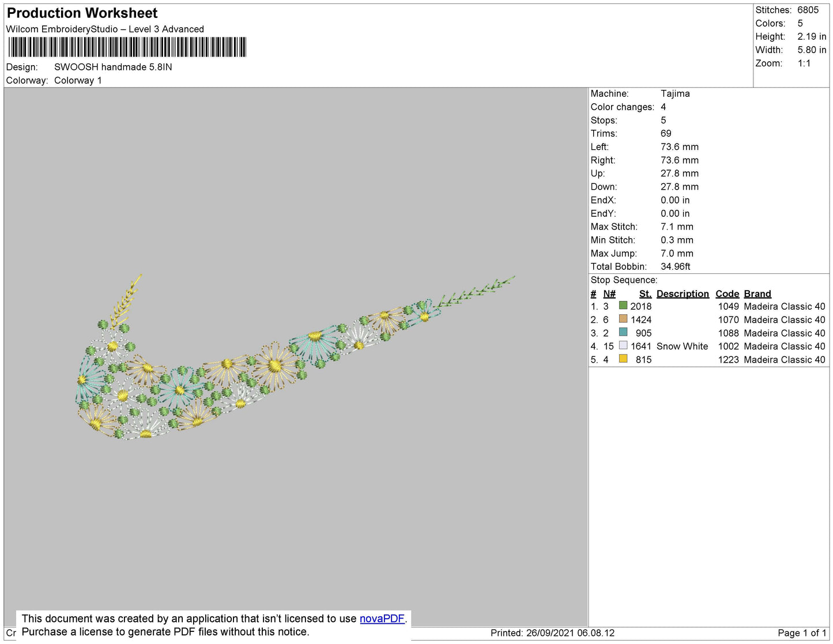This screenshot has width=833, height=644.
Task: Click the Page 1 of 1 footer
Action: pyautogui.click(x=802, y=633)
